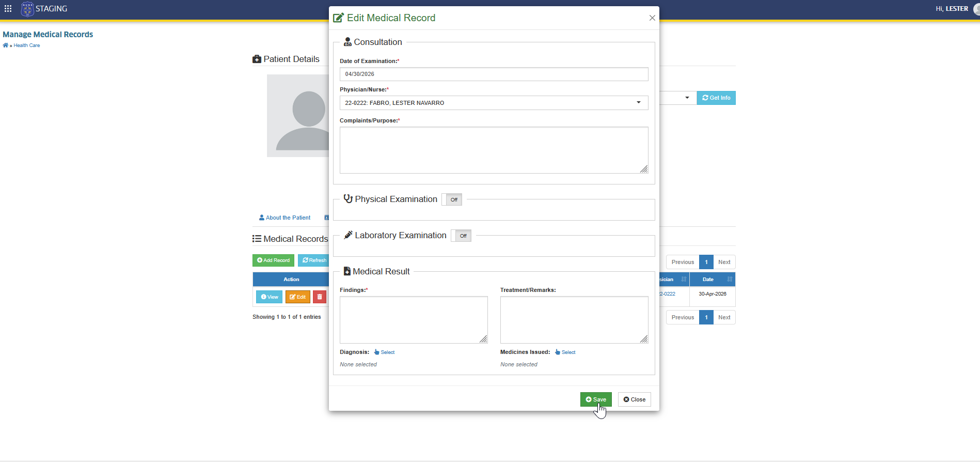Image resolution: width=980 pixels, height=464 pixels.
Task: View the 30-Apr-2026 record
Action: tap(269, 297)
